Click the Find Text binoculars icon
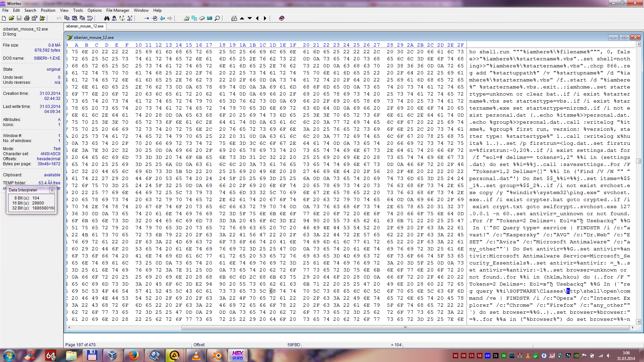This screenshot has width=644, height=362. 107,18
